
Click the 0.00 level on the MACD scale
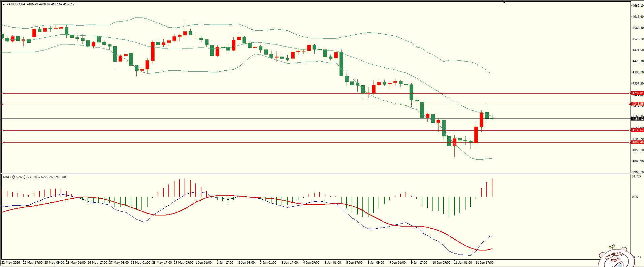click(x=635, y=197)
